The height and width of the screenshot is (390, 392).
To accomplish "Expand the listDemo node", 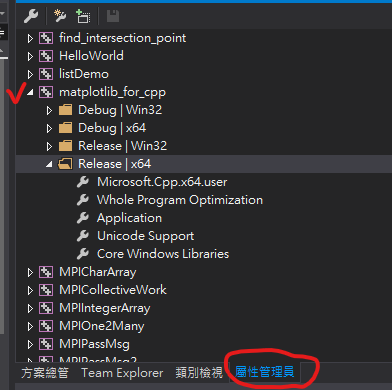I will (x=30, y=75).
